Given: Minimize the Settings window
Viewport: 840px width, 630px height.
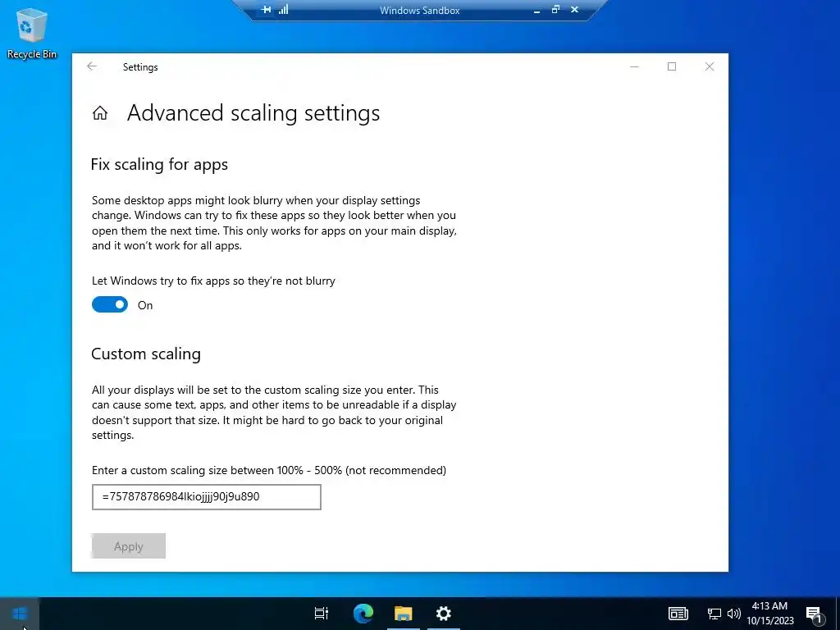Looking at the screenshot, I should 634,66.
